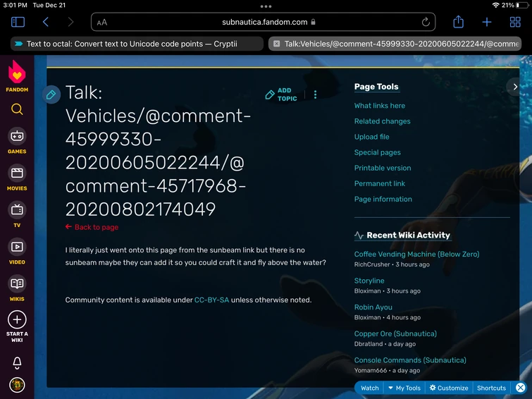Open Permanent link
This screenshot has width=532, height=399.
pyautogui.click(x=379, y=184)
